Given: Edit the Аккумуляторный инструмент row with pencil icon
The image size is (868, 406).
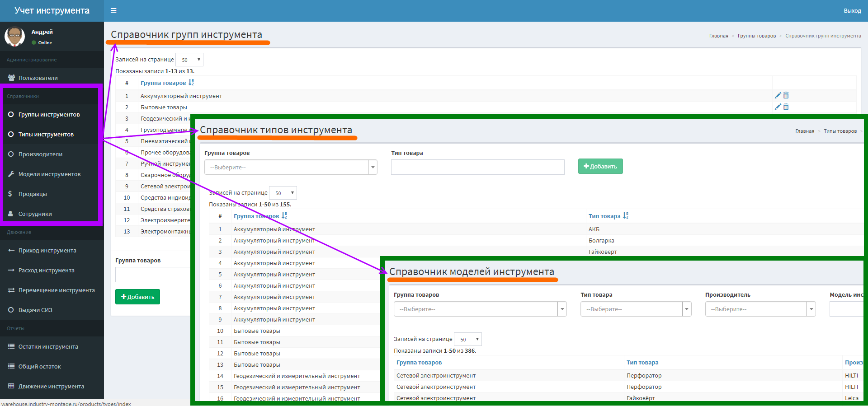Looking at the screenshot, I should tap(778, 95).
